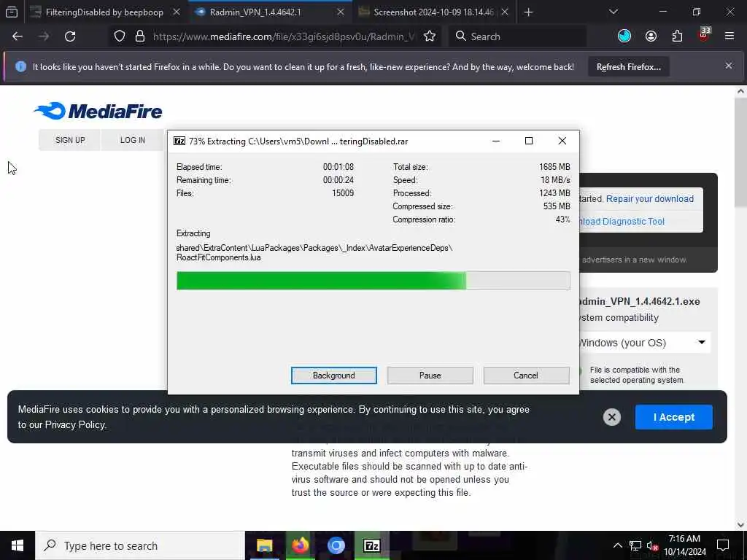The height and width of the screenshot is (560, 747).
Task: Click SIGN UP on MediaFire
Action: pyautogui.click(x=70, y=140)
